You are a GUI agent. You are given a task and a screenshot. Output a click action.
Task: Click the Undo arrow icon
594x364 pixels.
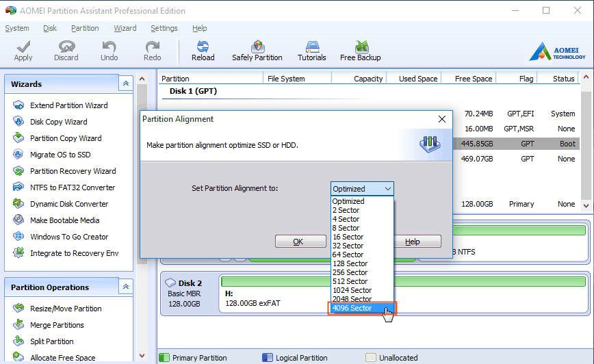tap(109, 47)
